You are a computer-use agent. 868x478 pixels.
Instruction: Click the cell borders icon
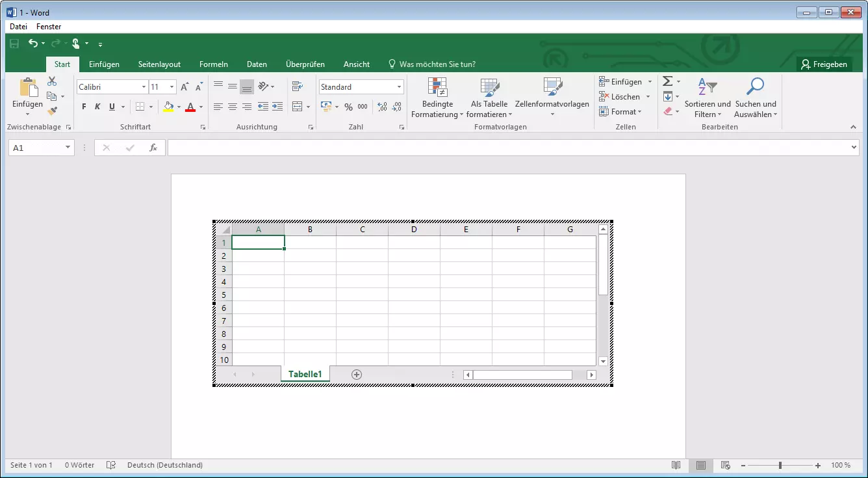140,107
